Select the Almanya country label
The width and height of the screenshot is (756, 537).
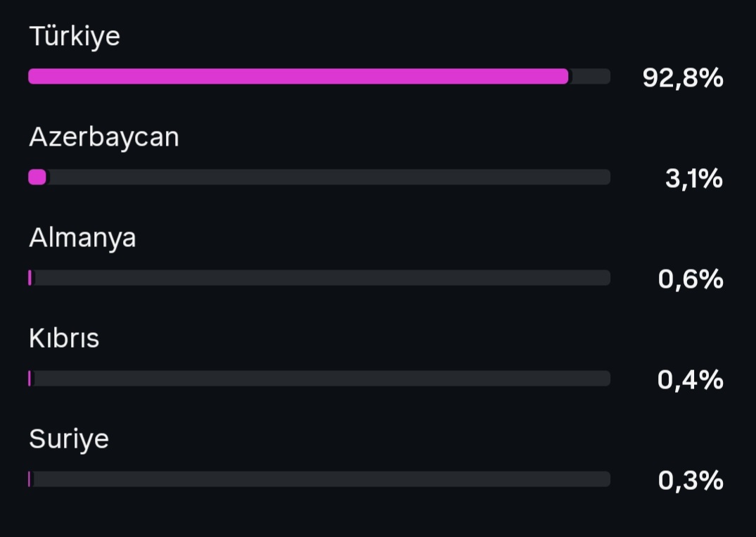(x=82, y=239)
